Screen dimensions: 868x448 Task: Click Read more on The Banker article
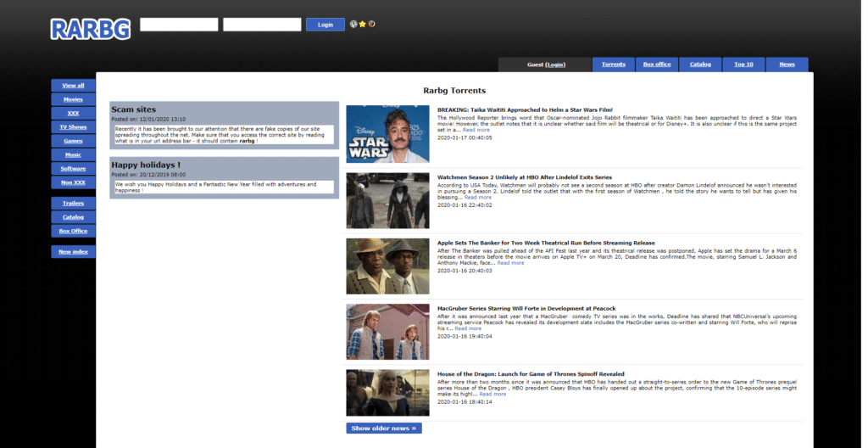click(x=510, y=263)
